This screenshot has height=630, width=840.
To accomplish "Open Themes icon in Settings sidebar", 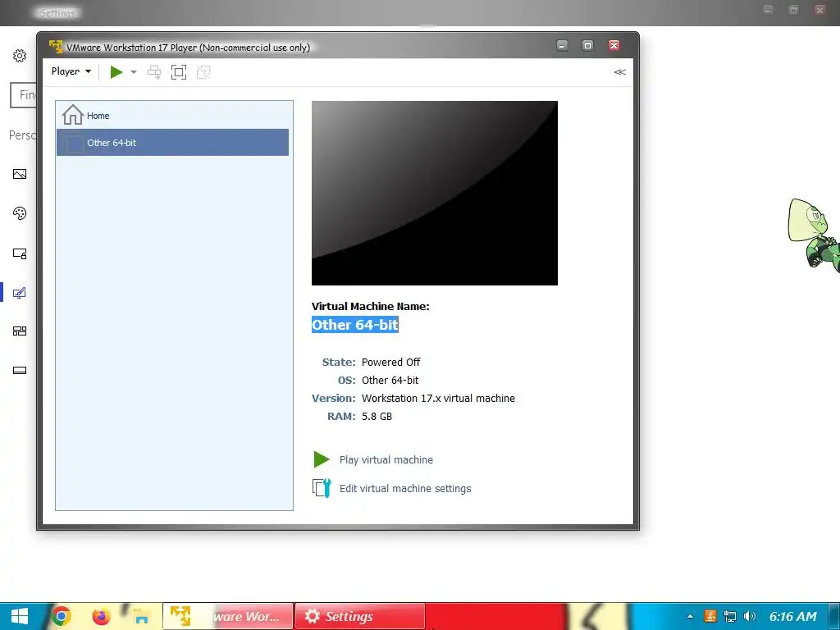I will (20, 293).
